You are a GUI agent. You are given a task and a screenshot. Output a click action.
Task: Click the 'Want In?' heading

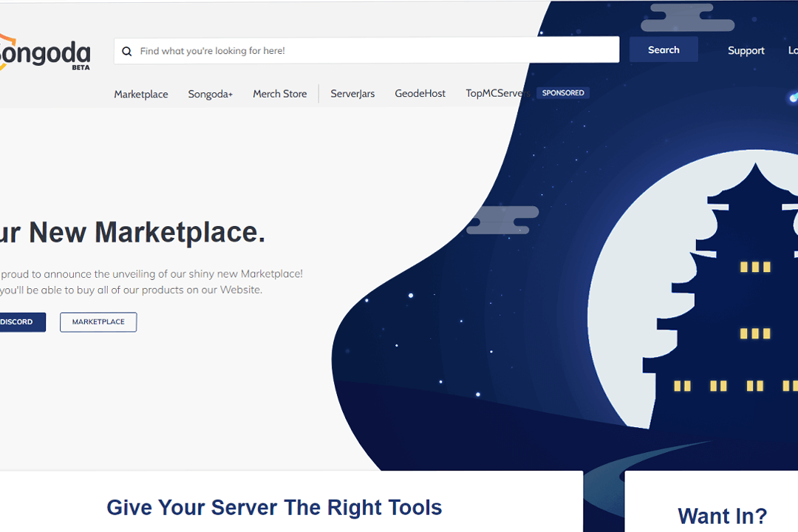click(x=722, y=516)
